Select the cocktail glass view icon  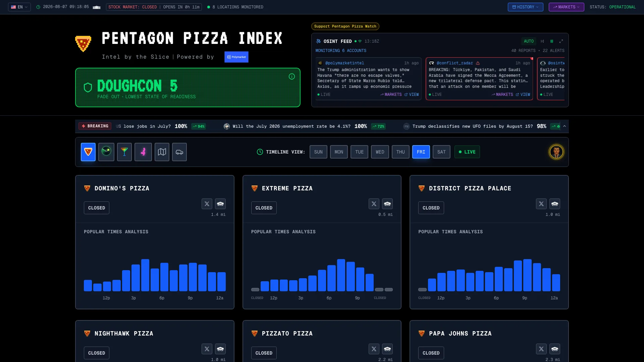pyautogui.click(x=124, y=152)
